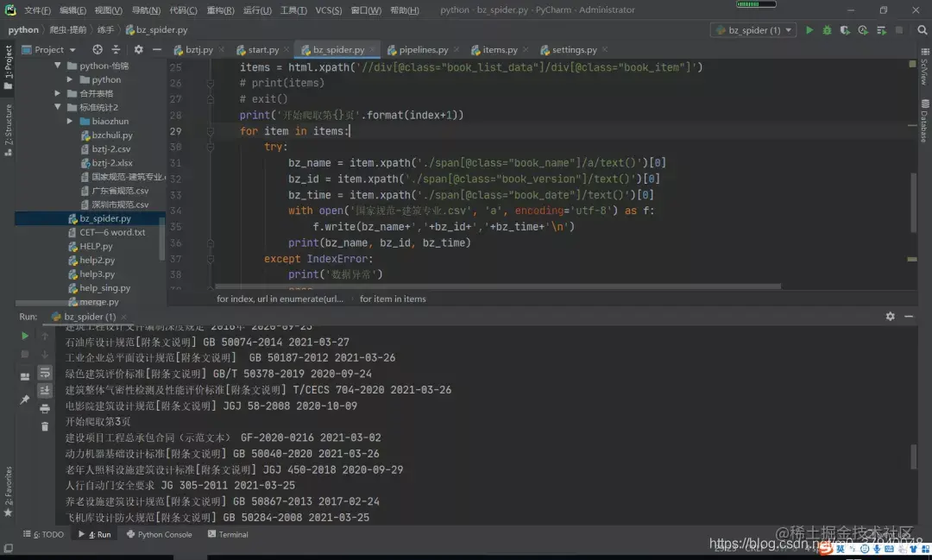Click the 'for item in items' breadcrumb

(x=393, y=299)
